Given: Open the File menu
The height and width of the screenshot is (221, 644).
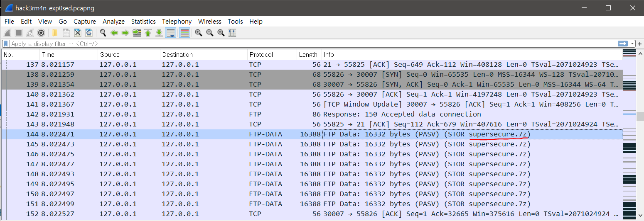Looking at the screenshot, I should (x=9, y=21).
